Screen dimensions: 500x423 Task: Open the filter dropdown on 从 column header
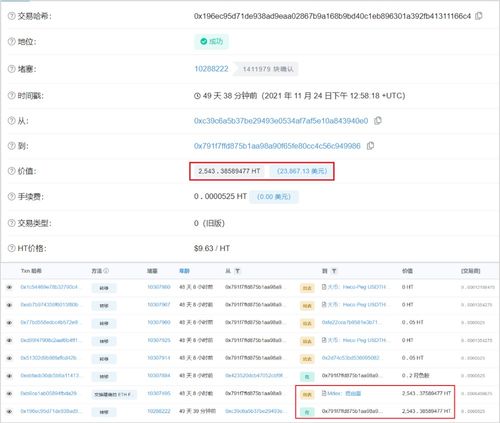click(237, 271)
